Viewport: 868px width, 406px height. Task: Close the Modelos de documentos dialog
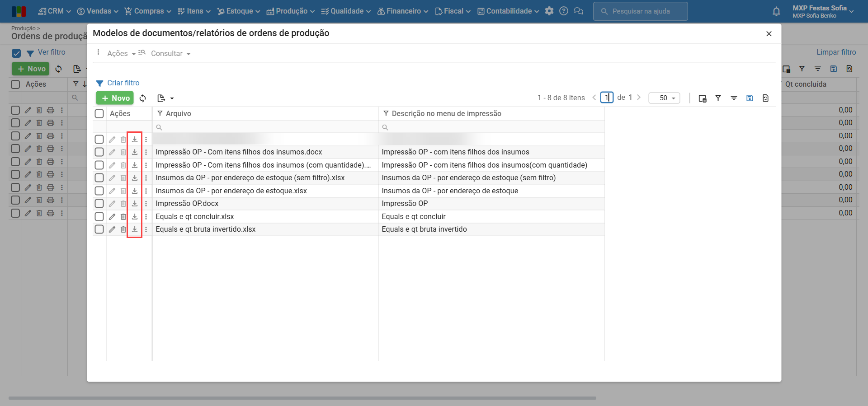(x=769, y=34)
